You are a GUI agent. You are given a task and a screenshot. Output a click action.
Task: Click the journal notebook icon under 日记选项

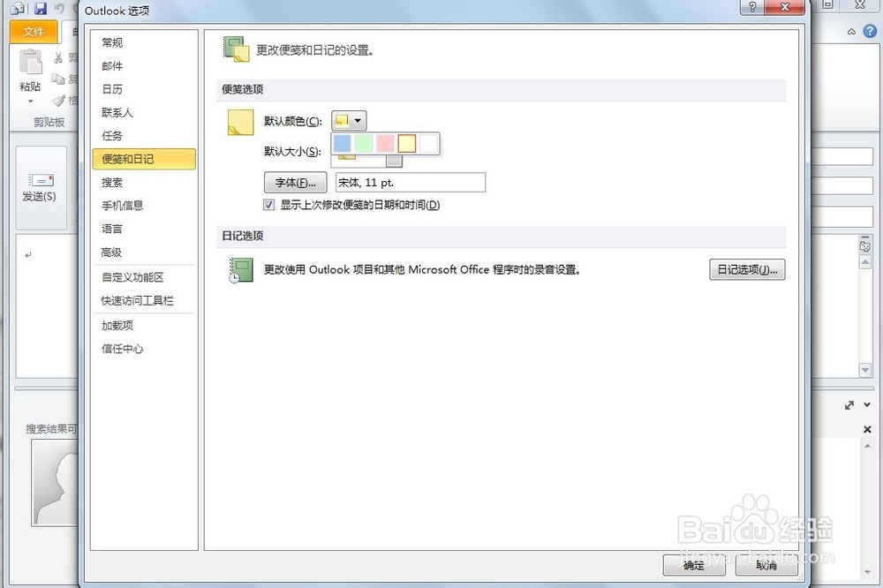[240, 270]
